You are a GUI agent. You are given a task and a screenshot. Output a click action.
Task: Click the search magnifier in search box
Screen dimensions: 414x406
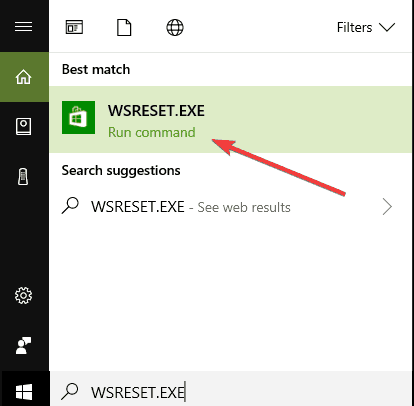70,391
